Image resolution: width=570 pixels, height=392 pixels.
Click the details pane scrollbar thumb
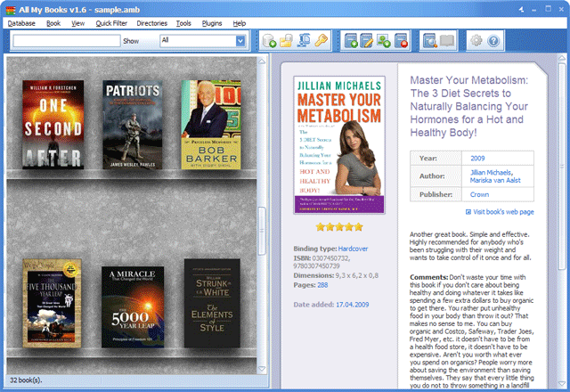click(x=562, y=167)
